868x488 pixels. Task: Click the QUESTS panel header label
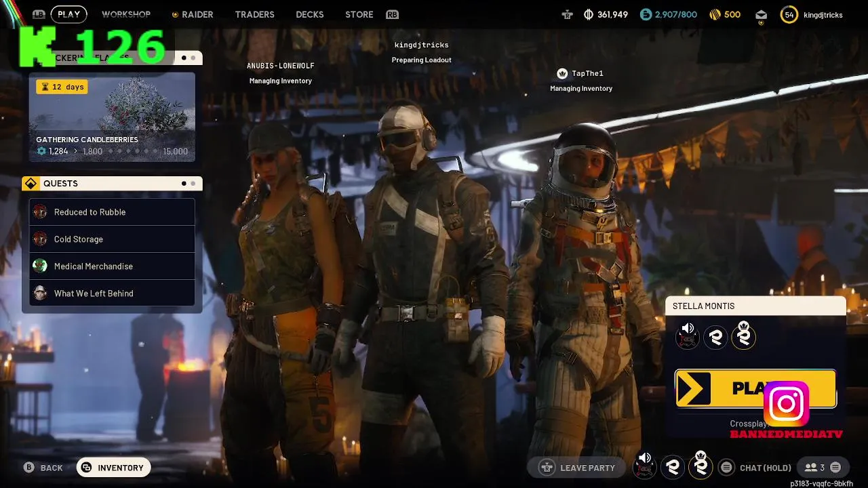60,184
